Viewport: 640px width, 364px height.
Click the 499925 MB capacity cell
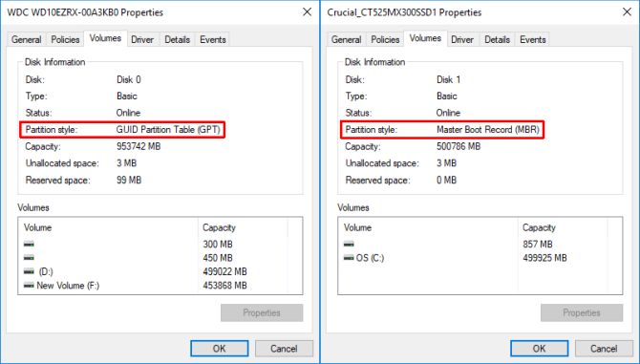coord(544,258)
